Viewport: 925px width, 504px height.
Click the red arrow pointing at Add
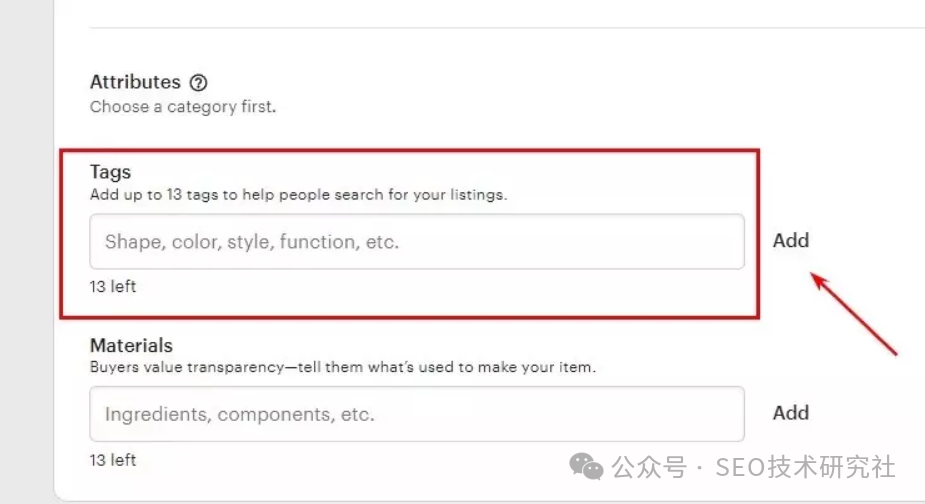pyautogui.click(x=853, y=312)
